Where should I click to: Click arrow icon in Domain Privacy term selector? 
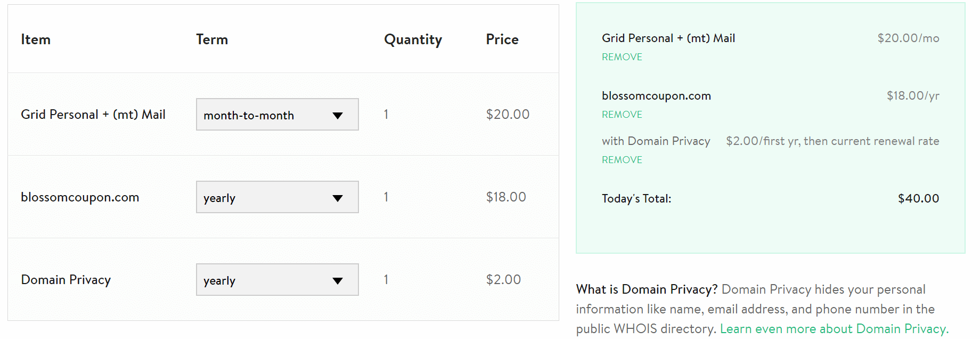point(338,281)
